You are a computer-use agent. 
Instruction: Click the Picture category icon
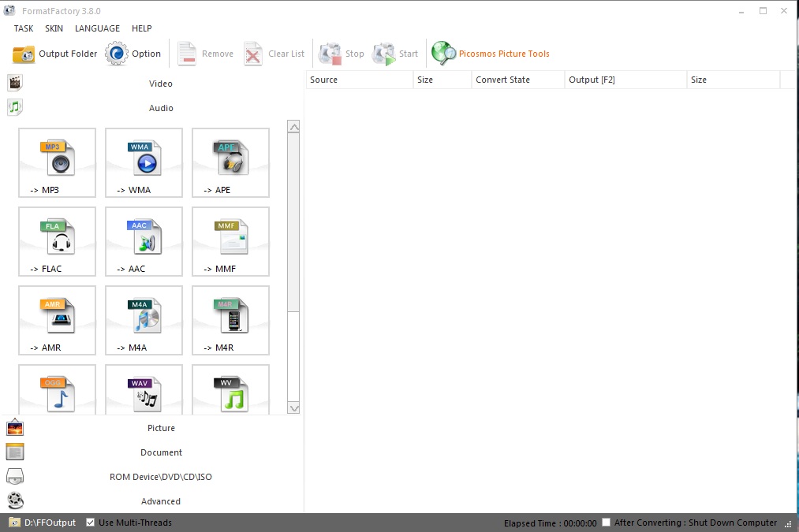click(15, 428)
